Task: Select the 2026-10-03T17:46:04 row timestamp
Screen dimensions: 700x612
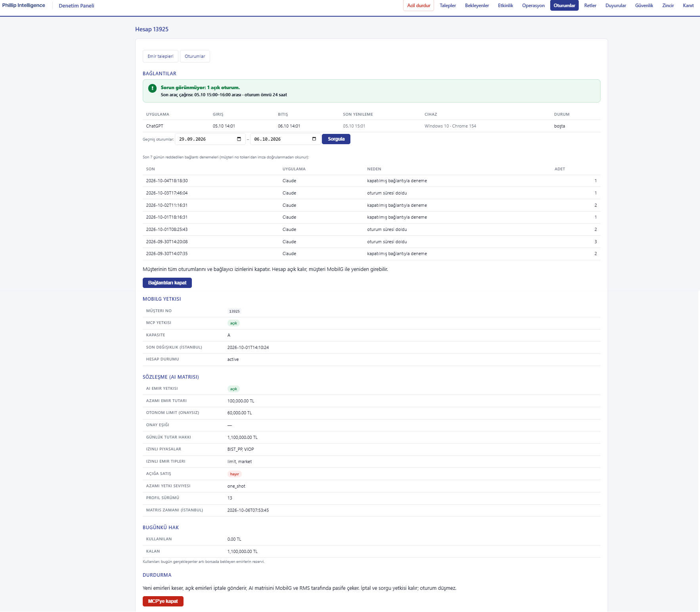Action: tap(167, 193)
